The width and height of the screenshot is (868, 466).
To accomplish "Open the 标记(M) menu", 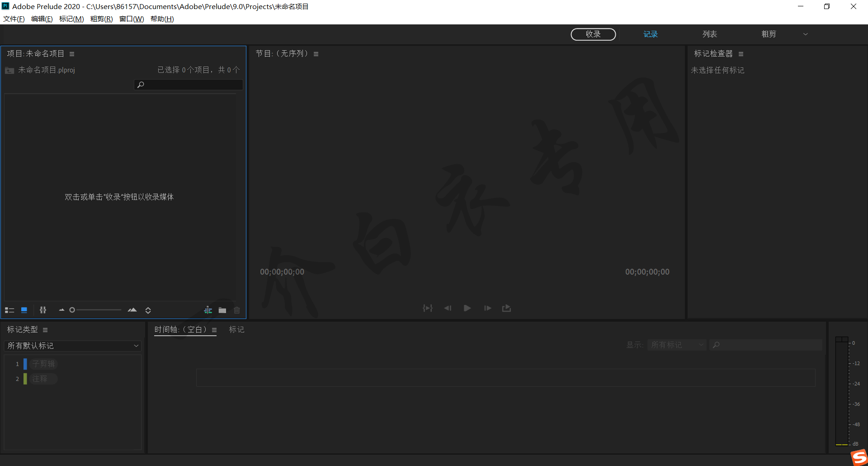I will (71, 19).
